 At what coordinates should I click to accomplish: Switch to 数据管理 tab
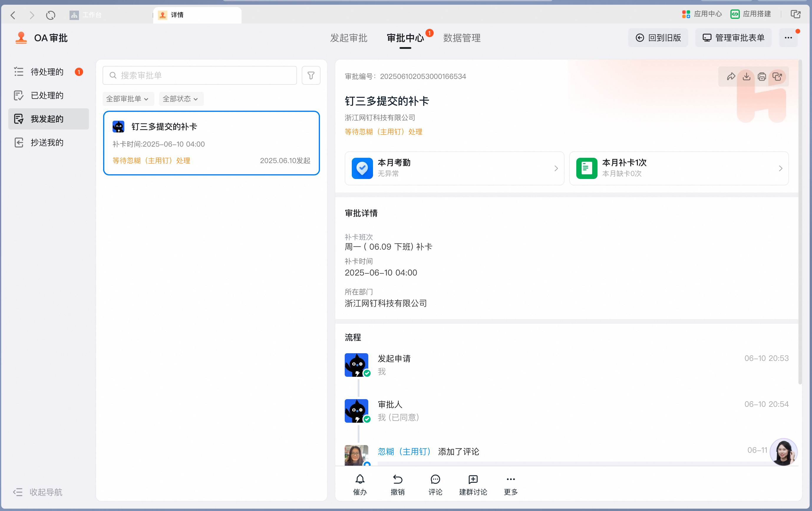tap(462, 38)
